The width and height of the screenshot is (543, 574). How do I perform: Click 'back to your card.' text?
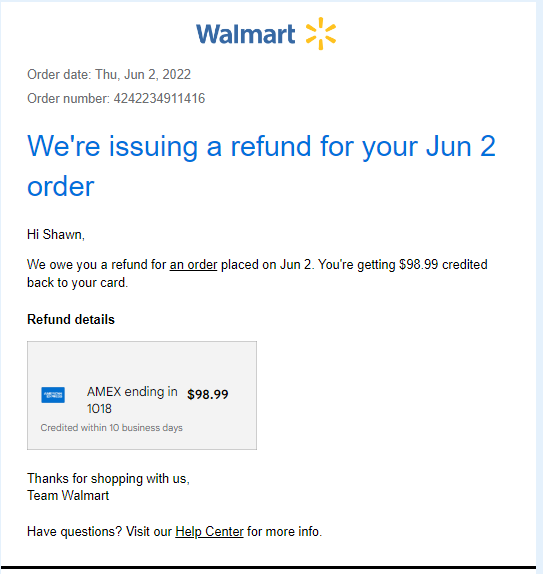(x=77, y=282)
